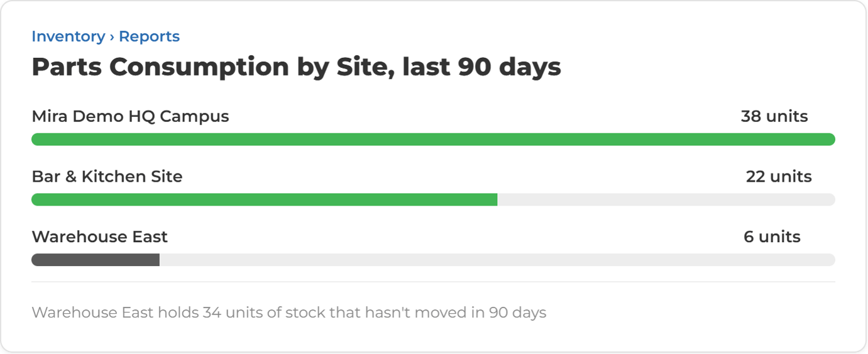Click the Warehouse East unmoved stock note

click(x=289, y=313)
